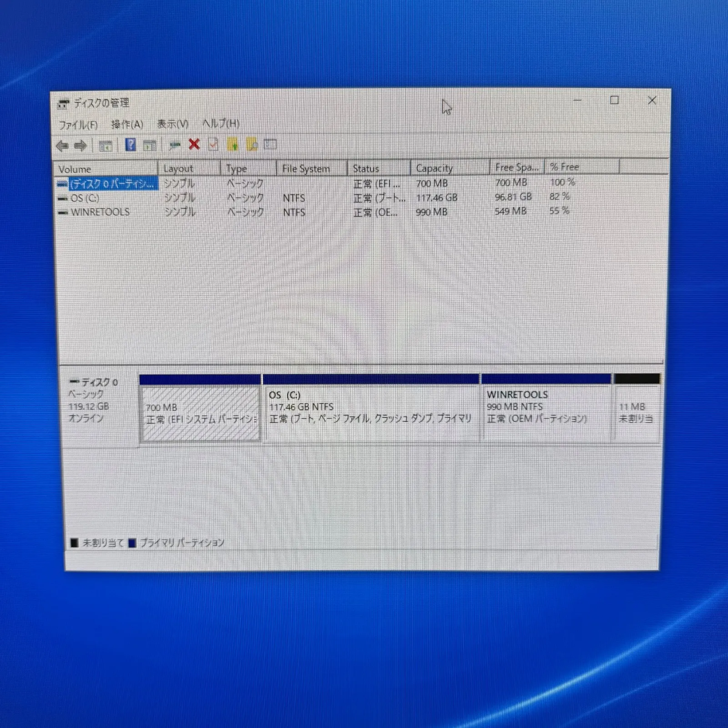Screen dimensions: 728x728
Task: Click the red X delete icon
Action: point(194,145)
